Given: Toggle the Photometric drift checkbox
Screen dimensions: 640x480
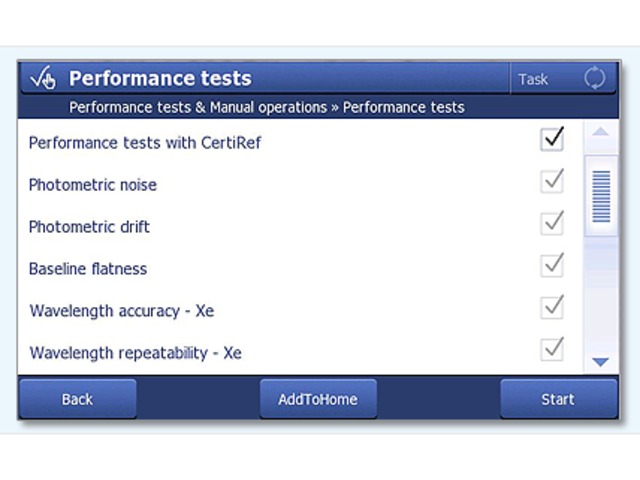Looking at the screenshot, I should coord(552,224).
